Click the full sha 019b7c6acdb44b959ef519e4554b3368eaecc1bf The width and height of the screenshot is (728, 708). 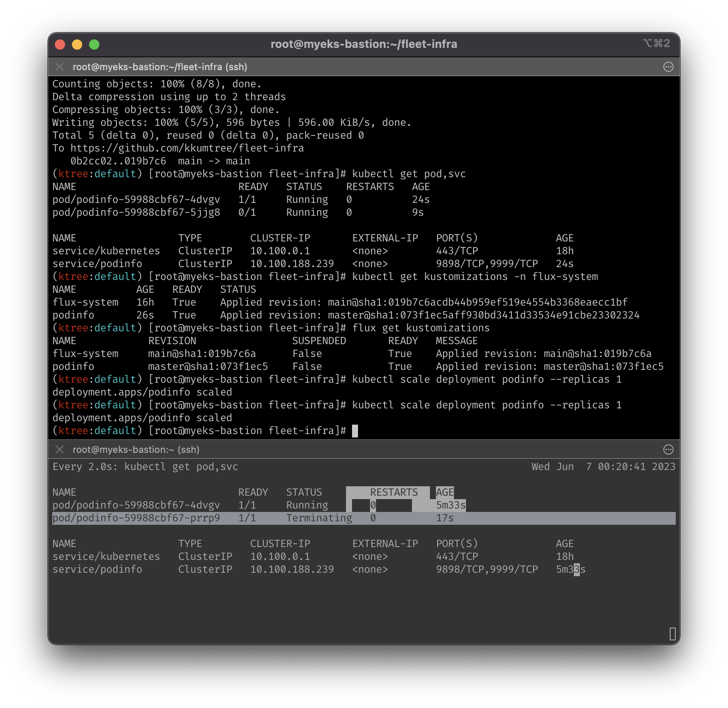pyautogui.click(x=508, y=302)
